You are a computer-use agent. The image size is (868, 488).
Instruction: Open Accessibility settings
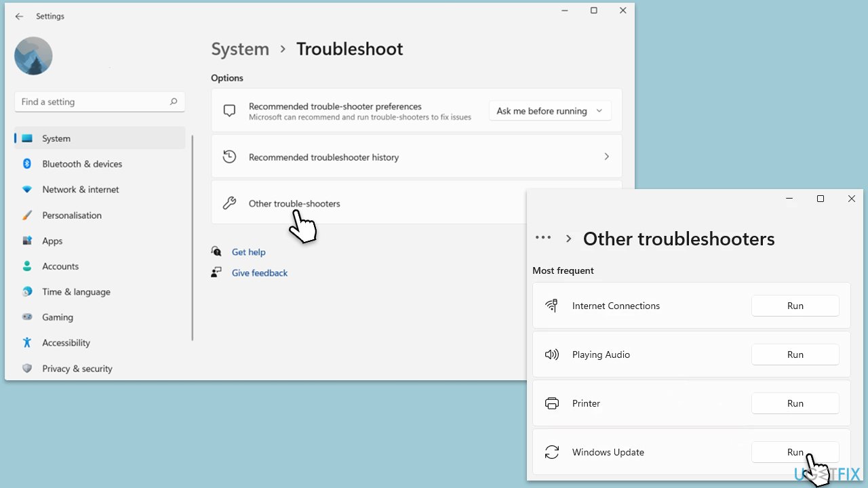[100, 343]
